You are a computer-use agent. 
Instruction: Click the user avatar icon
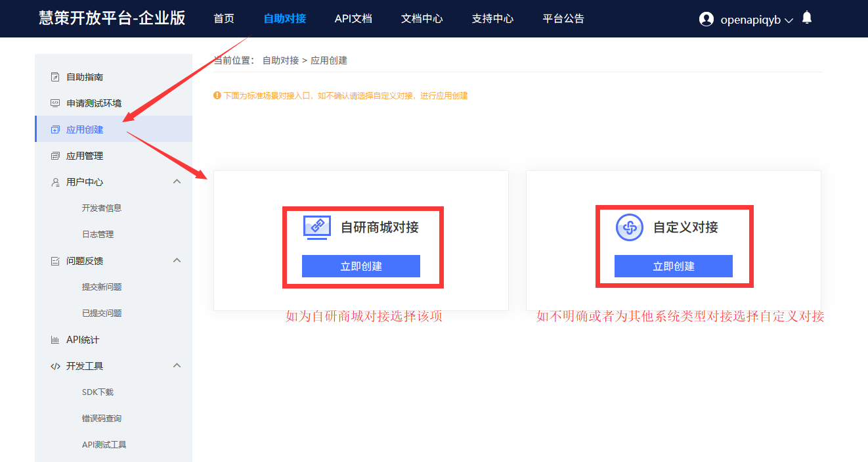pyautogui.click(x=706, y=19)
